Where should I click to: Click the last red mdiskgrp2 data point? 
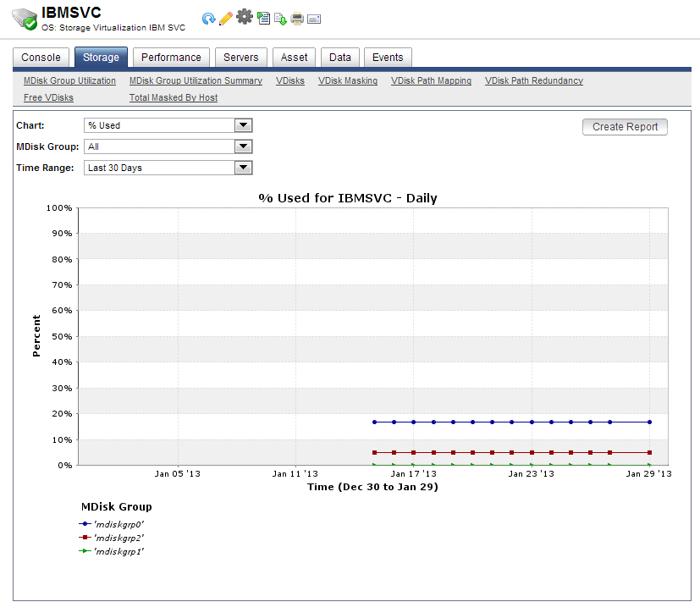click(x=649, y=453)
